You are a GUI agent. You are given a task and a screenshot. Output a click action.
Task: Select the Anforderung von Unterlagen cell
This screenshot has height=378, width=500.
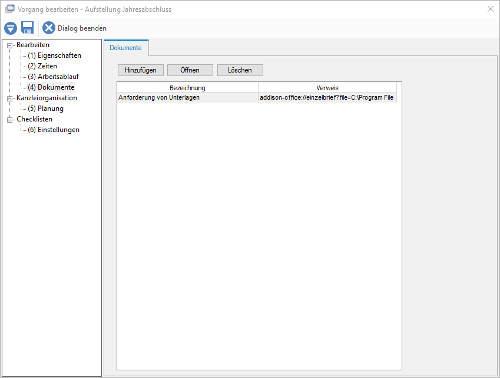click(187, 98)
